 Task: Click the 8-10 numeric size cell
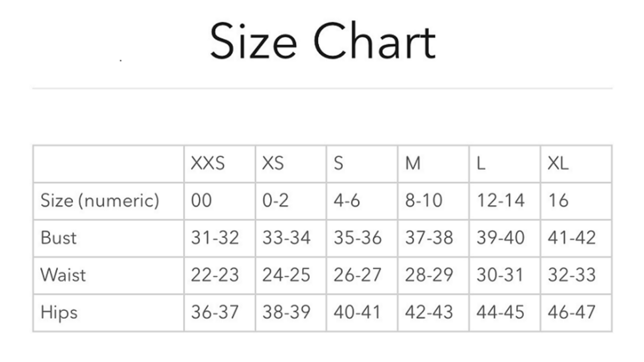(424, 200)
